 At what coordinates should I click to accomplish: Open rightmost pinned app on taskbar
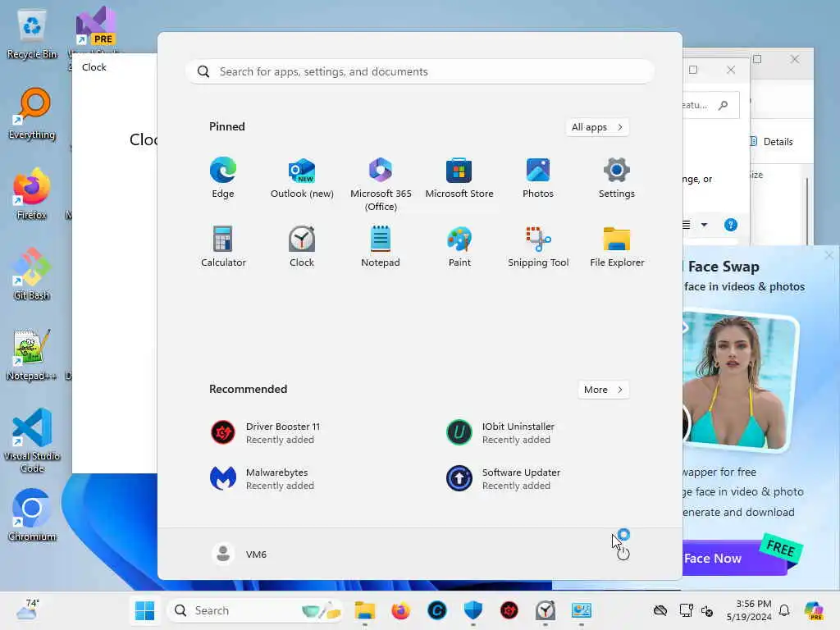[582, 610]
